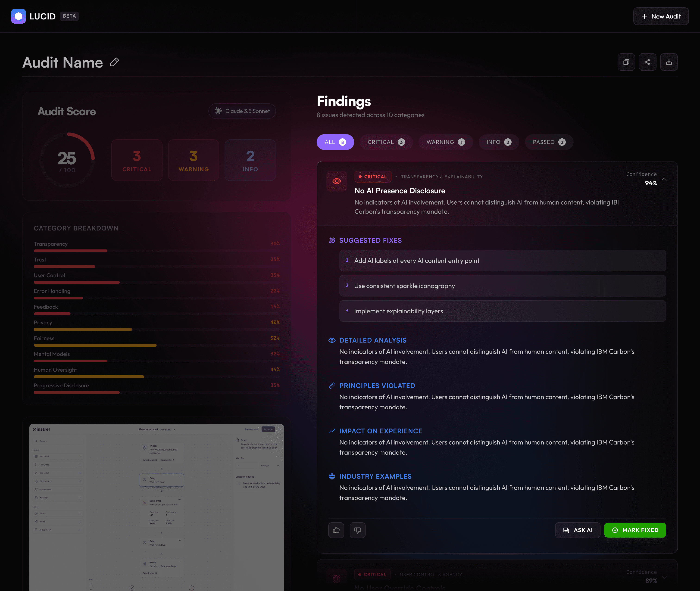The image size is (700, 591).
Task: Give thumbs down feedback on finding
Action: coord(358,530)
